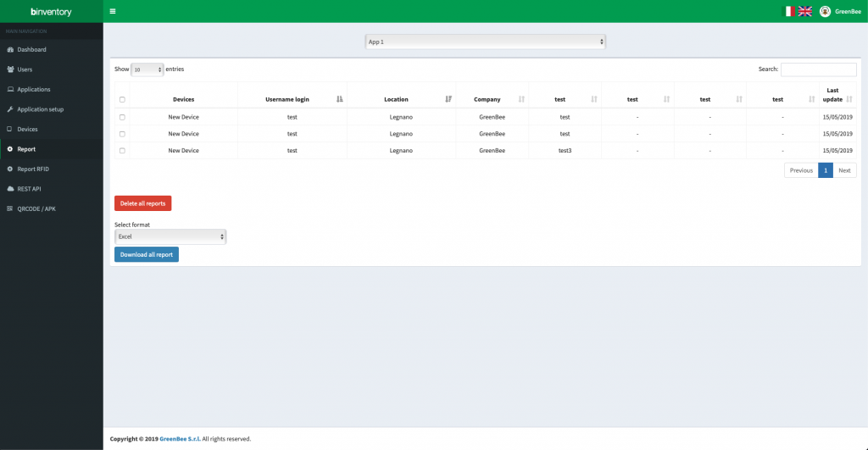This screenshot has height=450, width=868.
Task: Click the Report gear icon
Action: point(10,149)
